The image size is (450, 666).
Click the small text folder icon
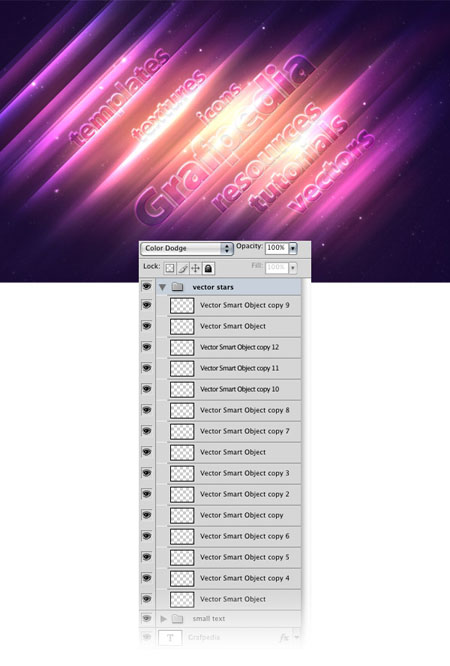[177, 619]
